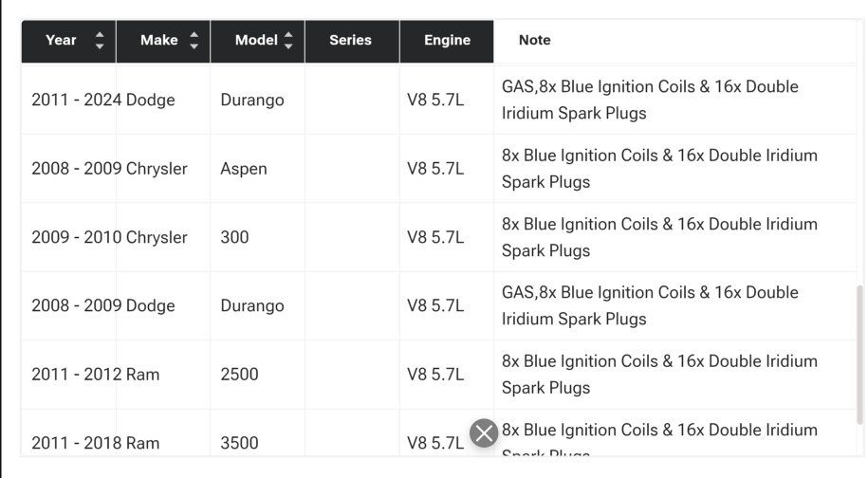Click the Ram 2500 model cell

[239, 375]
